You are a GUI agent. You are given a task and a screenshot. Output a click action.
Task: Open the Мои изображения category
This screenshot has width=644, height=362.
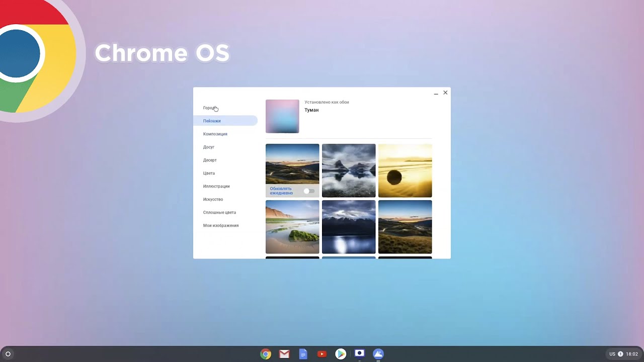[x=225, y=225]
